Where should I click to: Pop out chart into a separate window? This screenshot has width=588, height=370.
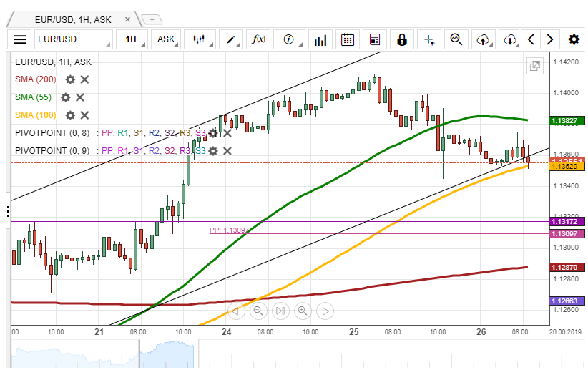[x=534, y=67]
